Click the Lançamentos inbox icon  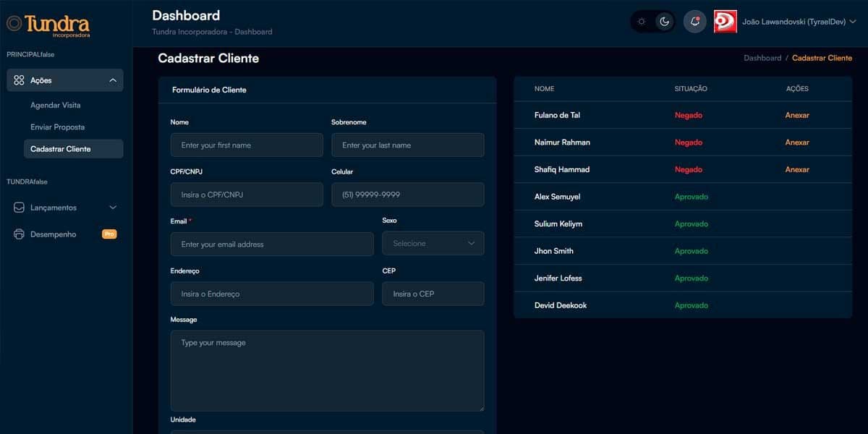pos(18,207)
